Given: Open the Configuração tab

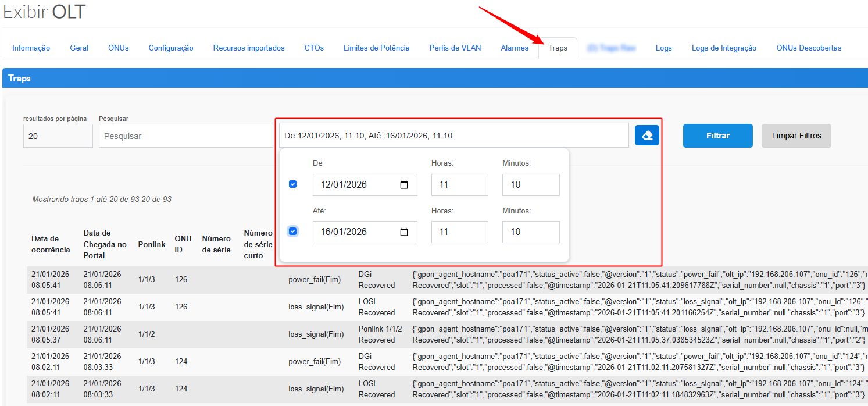Looking at the screenshot, I should tap(171, 48).
